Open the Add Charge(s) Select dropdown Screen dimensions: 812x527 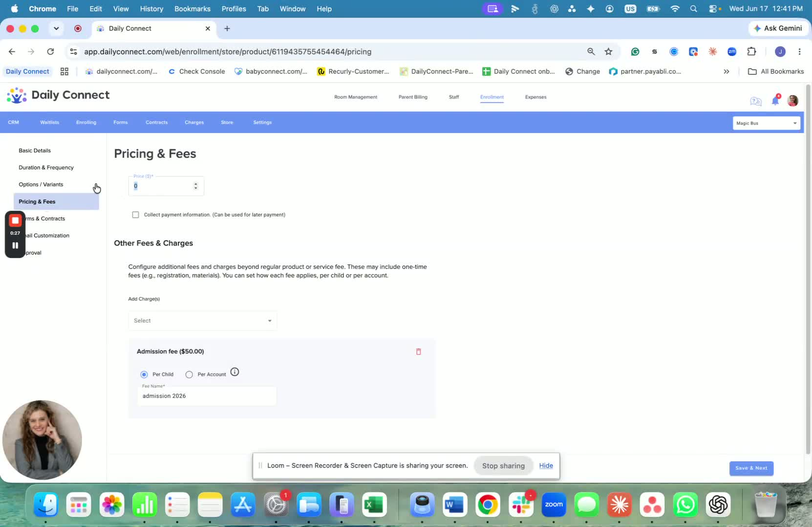pyautogui.click(x=203, y=321)
